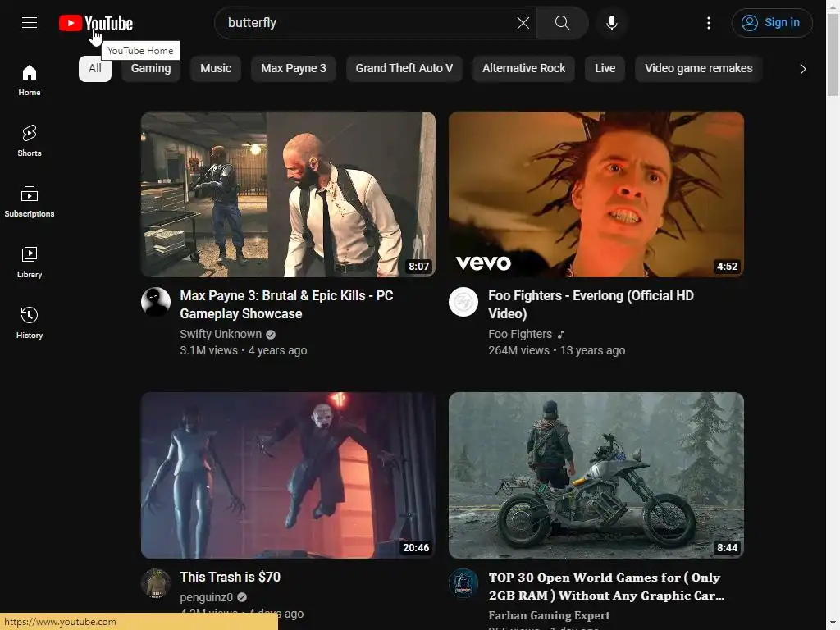
Task: Open the Swifty Unknown channel name
Action: (221, 334)
